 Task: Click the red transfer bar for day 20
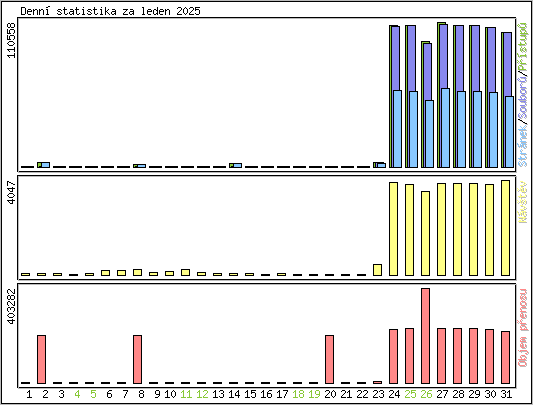pyautogui.click(x=329, y=359)
